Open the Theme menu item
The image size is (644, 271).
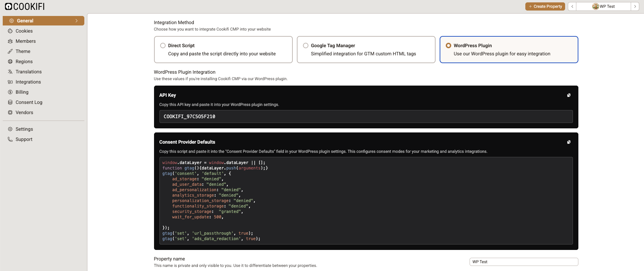click(44, 51)
